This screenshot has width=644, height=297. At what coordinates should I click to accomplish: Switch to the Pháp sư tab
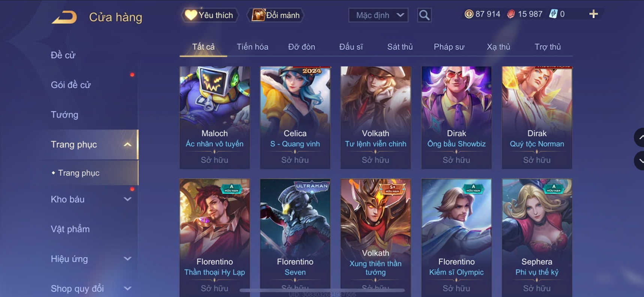(x=449, y=47)
